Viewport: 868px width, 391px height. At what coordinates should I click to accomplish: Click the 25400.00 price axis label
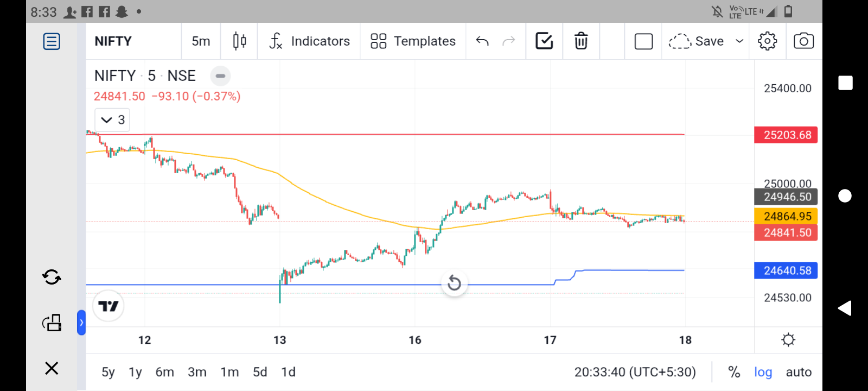pyautogui.click(x=788, y=89)
